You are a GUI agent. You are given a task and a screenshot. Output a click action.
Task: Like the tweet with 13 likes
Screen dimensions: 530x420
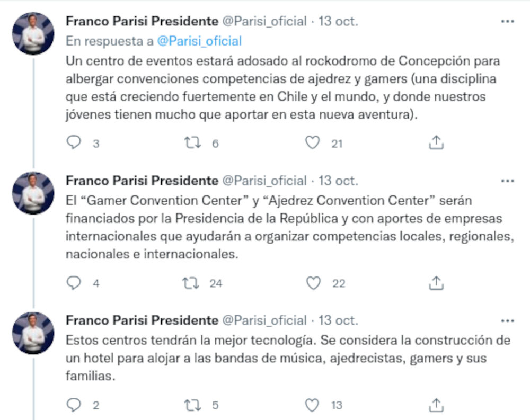click(x=313, y=405)
